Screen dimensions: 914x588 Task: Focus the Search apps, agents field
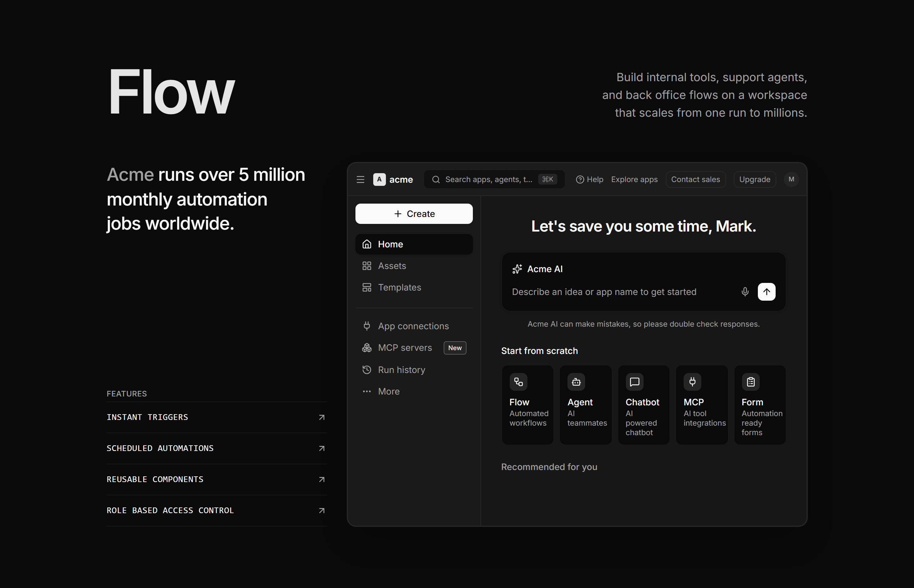494,180
